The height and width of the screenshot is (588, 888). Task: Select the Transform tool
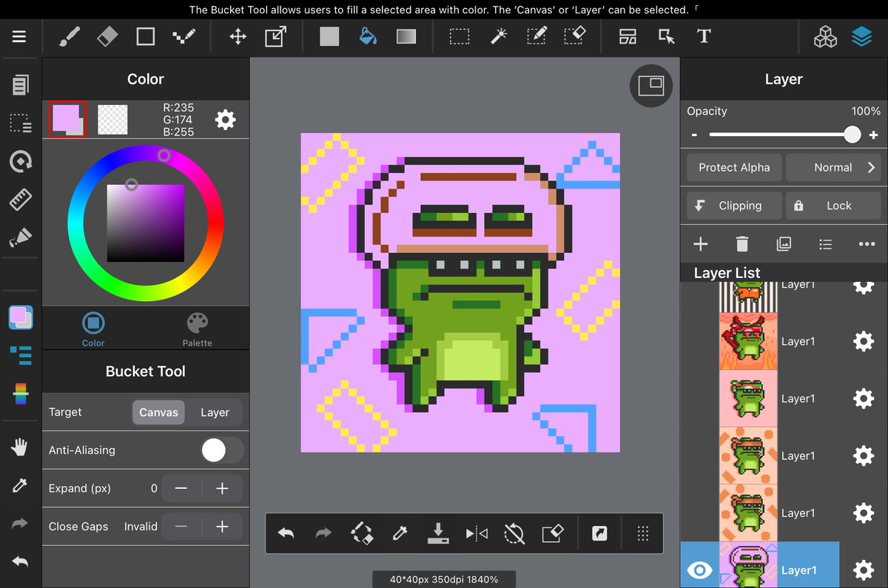[275, 36]
